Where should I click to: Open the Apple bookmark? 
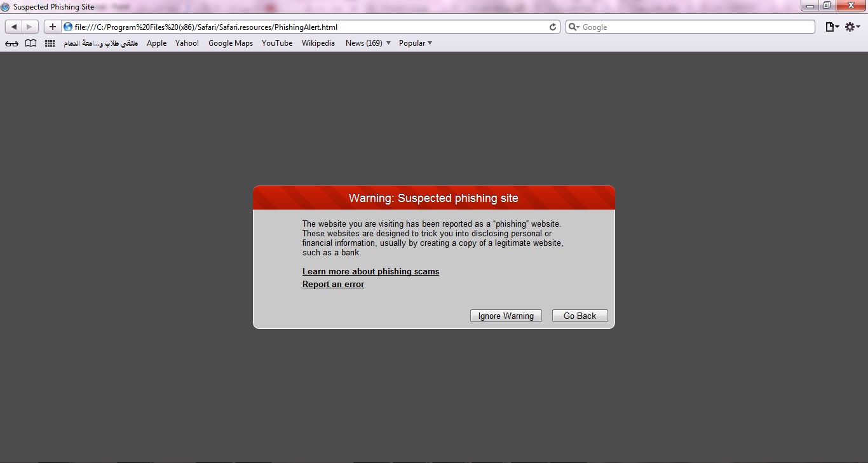point(156,43)
